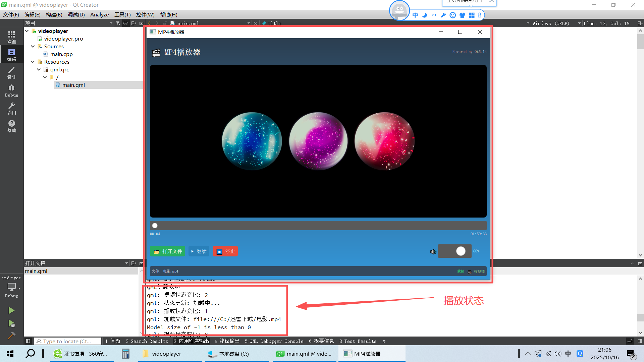Switch to the Compile Output tab
The height and width of the screenshot is (362, 644).
[x=227, y=341]
